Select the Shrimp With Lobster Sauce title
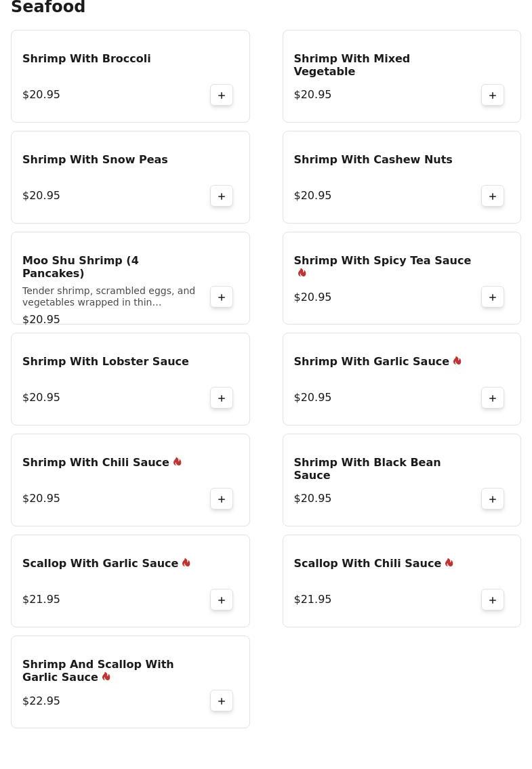The height and width of the screenshot is (769, 532). pos(105,362)
